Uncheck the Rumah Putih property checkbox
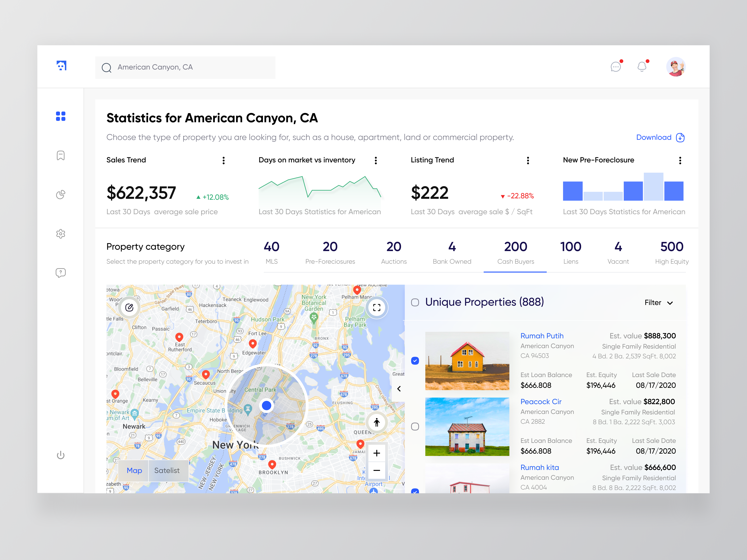The height and width of the screenshot is (560, 747). click(415, 361)
